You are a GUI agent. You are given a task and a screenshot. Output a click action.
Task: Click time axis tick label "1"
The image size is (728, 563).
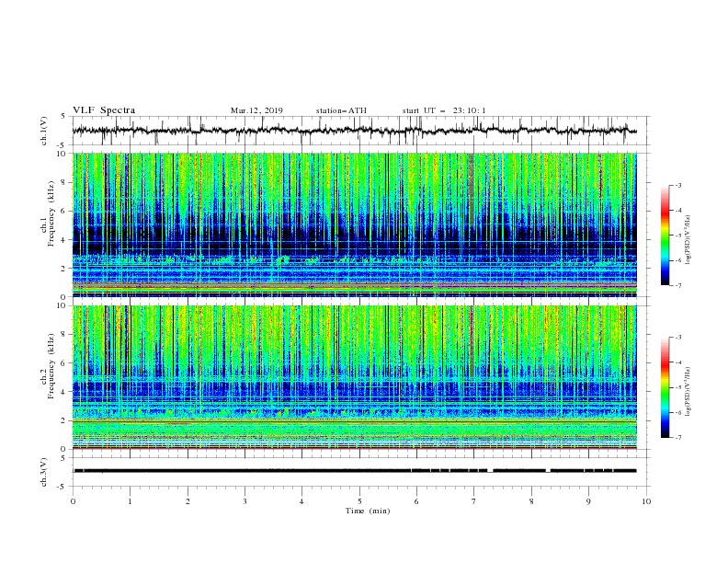tap(130, 501)
